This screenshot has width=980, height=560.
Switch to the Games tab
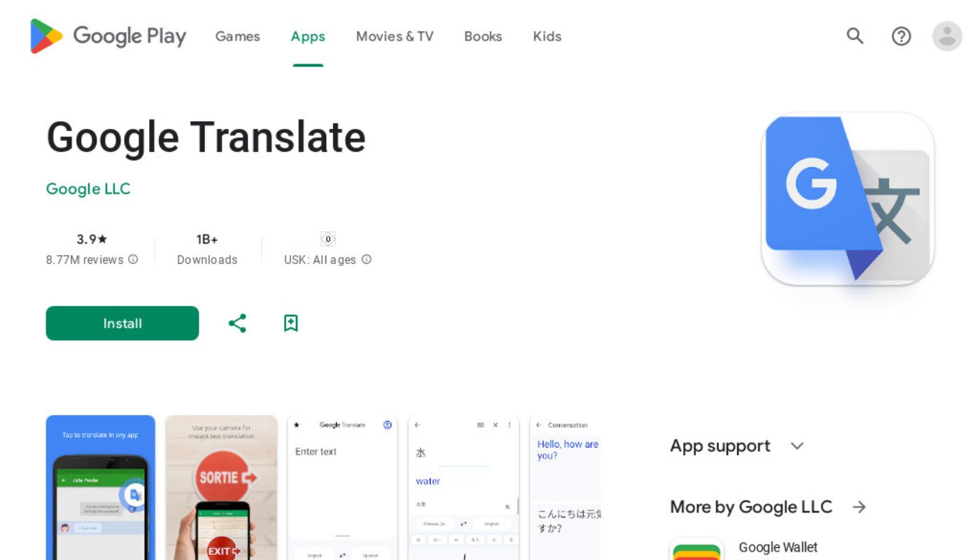click(x=237, y=36)
